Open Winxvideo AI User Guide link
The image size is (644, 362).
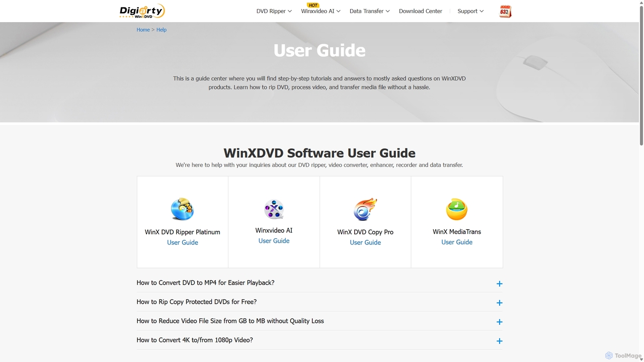click(x=274, y=241)
